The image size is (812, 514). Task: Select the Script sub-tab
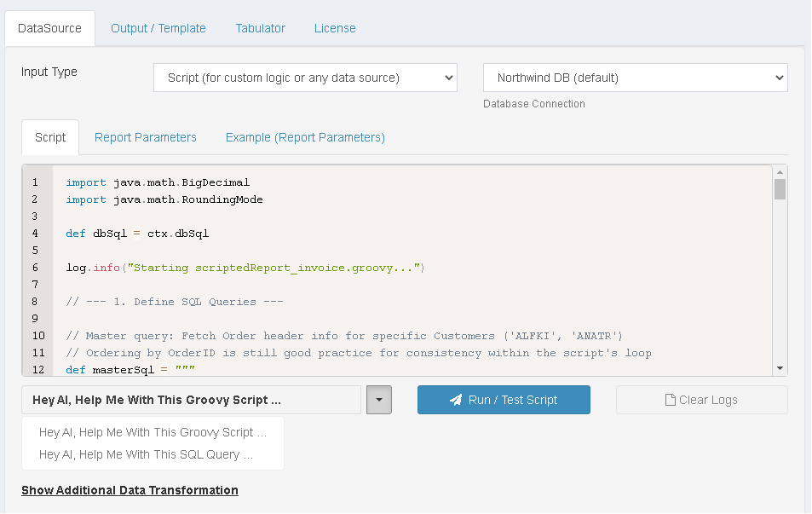pos(50,137)
